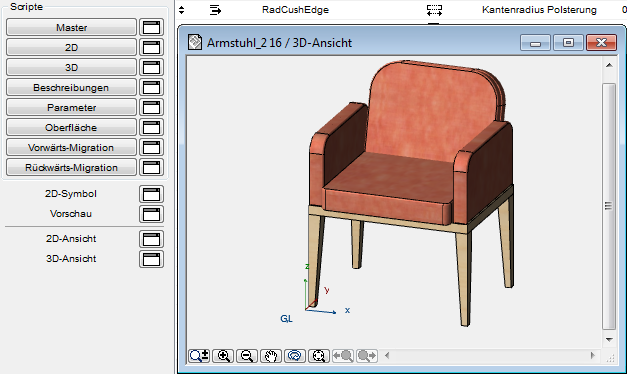
Task: Open Rückwärts-Migration script in separate window
Action: pyautogui.click(x=152, y=167)
